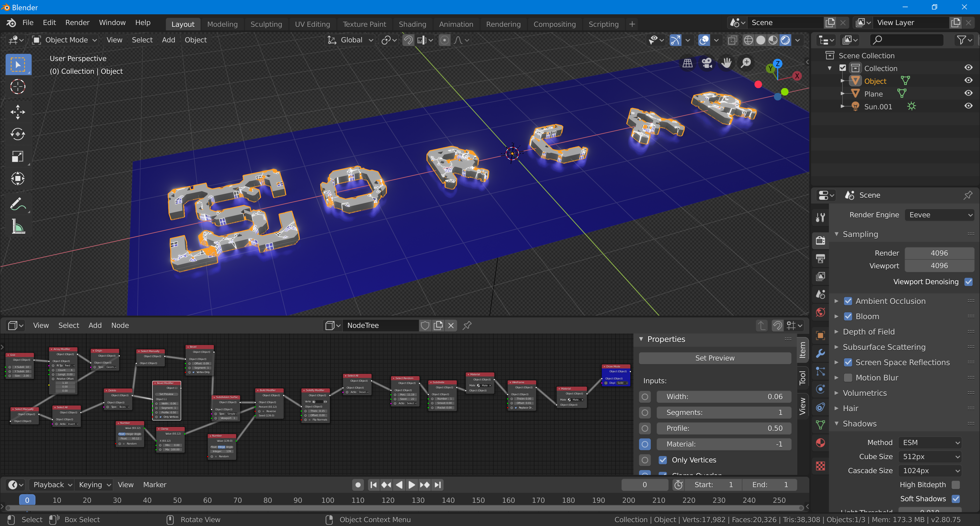Open the Cube Size dropdown
Viewport: 980px width, 526px height.
tap(930, 456)
